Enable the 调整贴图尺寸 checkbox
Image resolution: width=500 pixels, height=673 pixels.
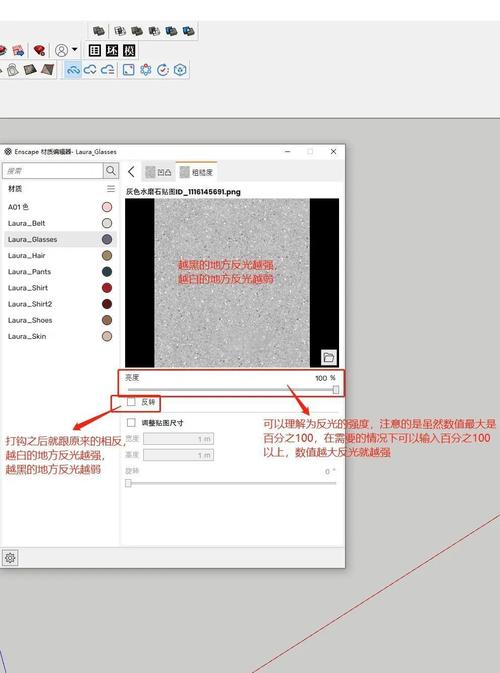131,423
